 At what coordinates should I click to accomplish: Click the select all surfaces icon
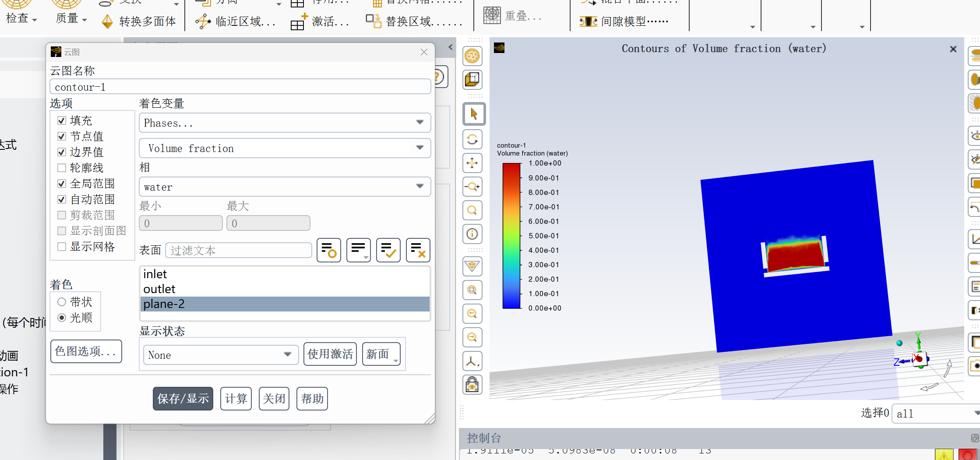[x=329, y=250]
